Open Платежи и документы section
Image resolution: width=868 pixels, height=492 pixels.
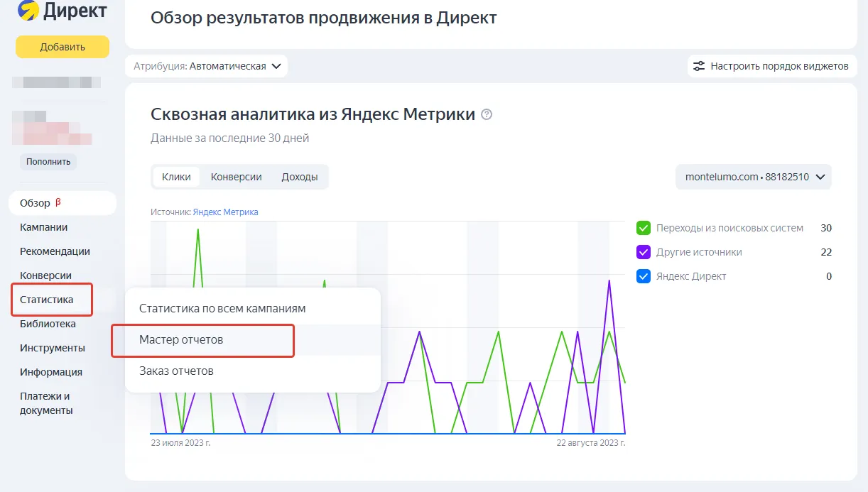46,403
